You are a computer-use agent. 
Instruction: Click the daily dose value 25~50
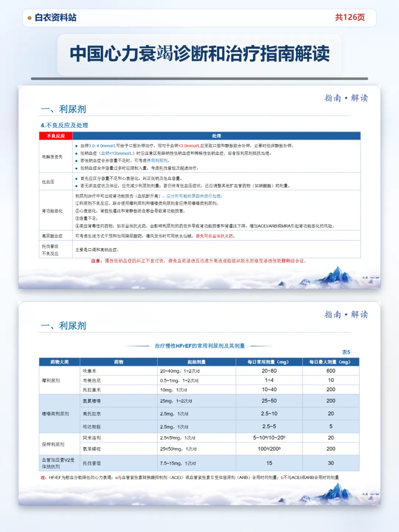coord(269,401)
